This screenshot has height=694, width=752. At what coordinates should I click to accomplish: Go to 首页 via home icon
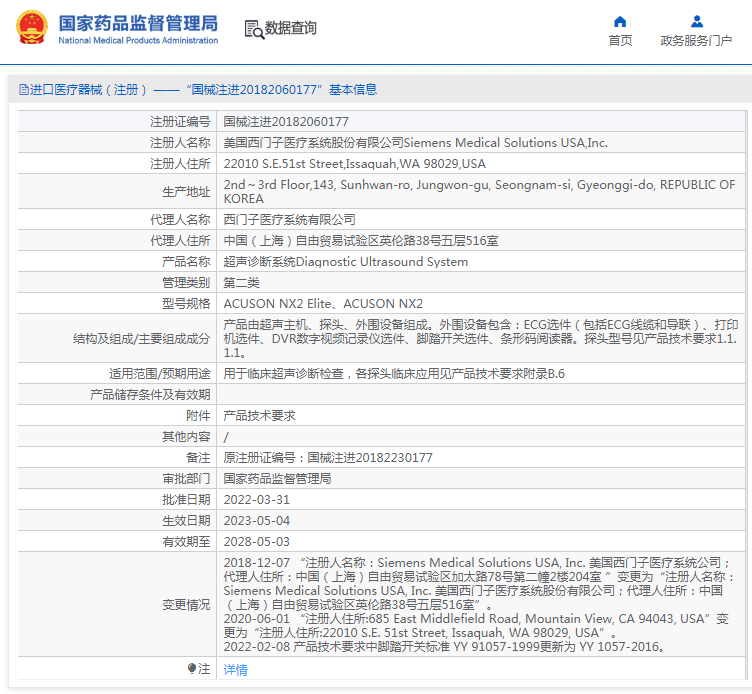click(x=620, y=22)
